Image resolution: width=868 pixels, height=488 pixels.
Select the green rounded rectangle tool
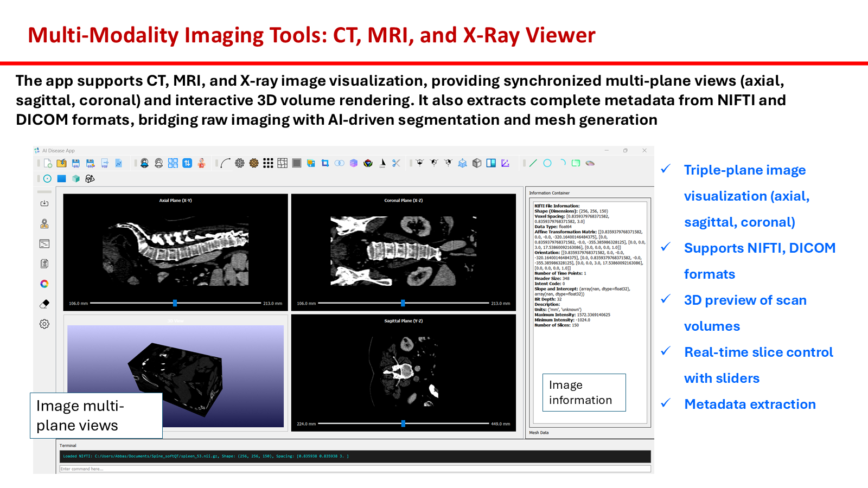[x=576, y=163]
